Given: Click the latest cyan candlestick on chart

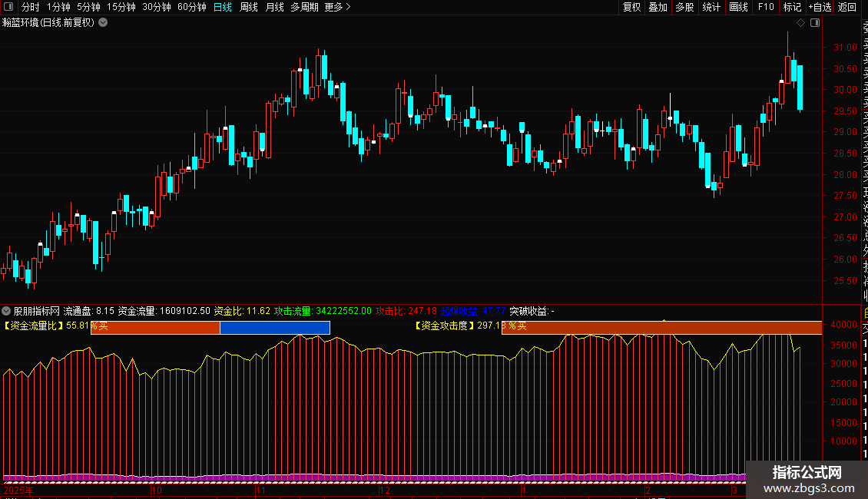Looking at the screenshot, I should [800, 88].
